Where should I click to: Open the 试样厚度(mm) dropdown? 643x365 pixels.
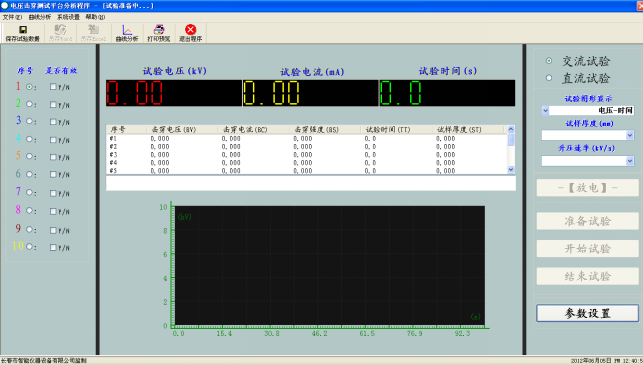pos(630,135)
